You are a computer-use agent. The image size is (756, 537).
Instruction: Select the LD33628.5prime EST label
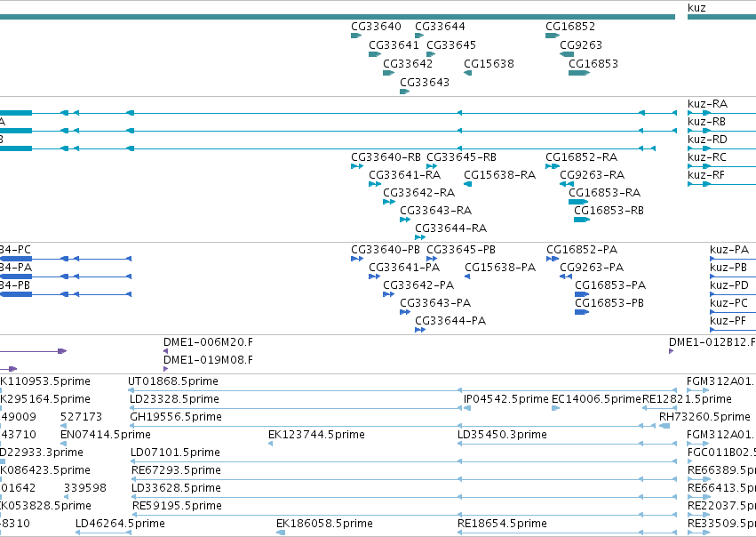point(177,489)
